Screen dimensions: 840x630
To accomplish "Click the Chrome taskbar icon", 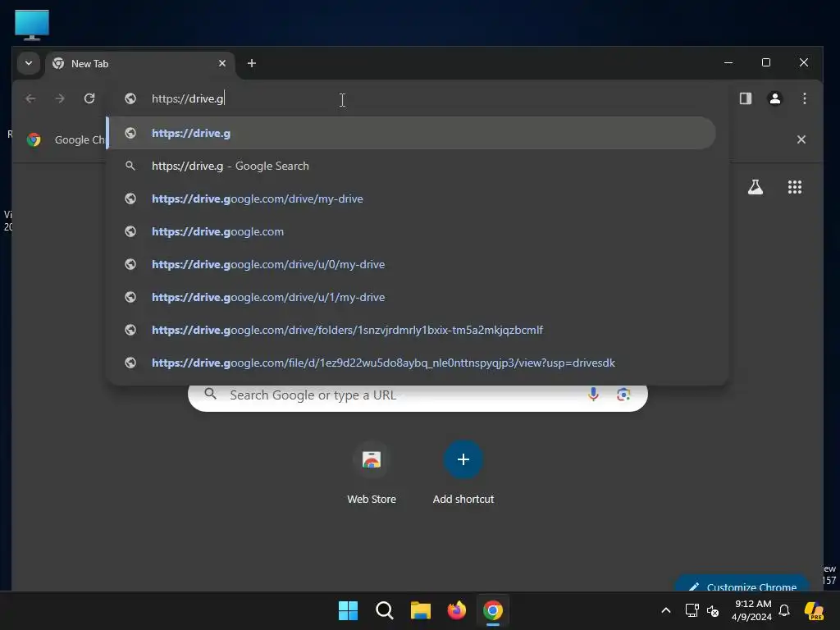I will click(x=493, y=610).
